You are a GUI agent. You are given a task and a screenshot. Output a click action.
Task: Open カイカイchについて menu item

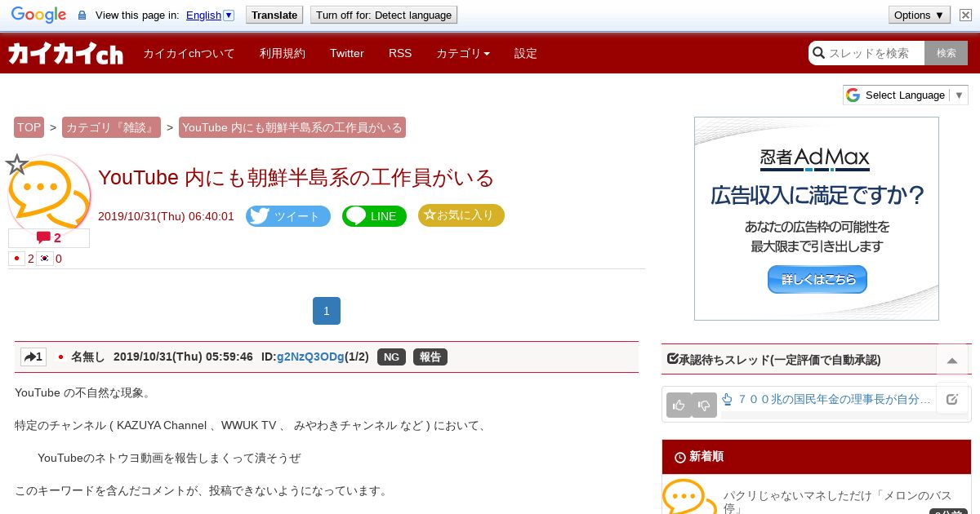point(189,54)
